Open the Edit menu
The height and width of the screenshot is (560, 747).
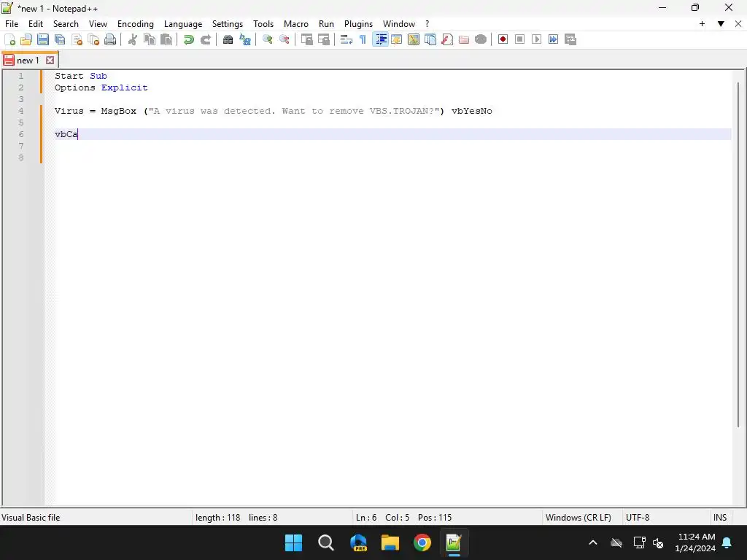tap(36, 24)
